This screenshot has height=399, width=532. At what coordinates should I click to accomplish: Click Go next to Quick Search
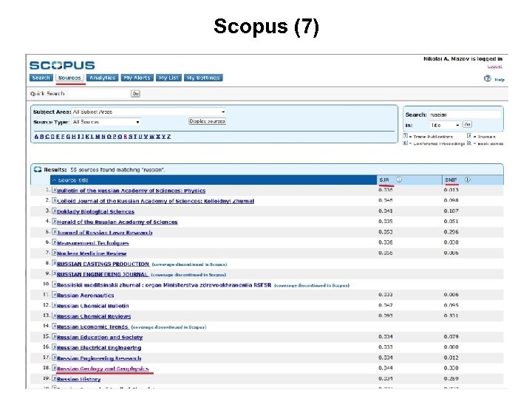click(135, 94)
